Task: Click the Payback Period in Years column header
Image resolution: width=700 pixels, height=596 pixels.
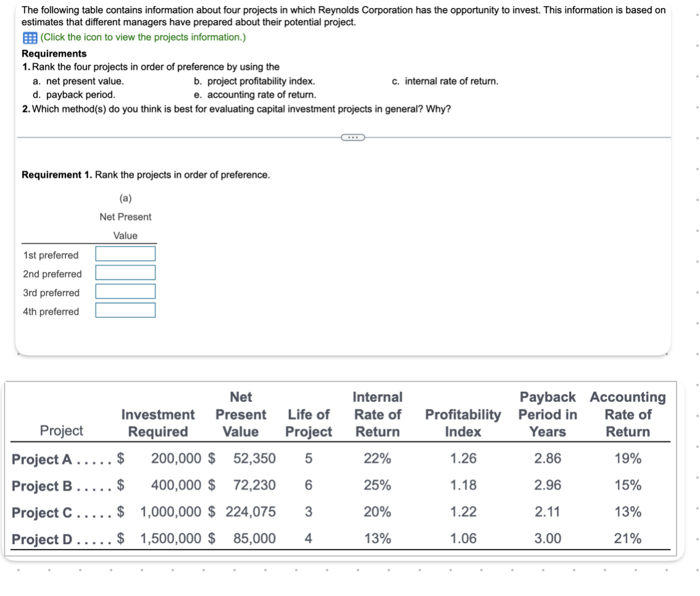Action: (548, 415)
